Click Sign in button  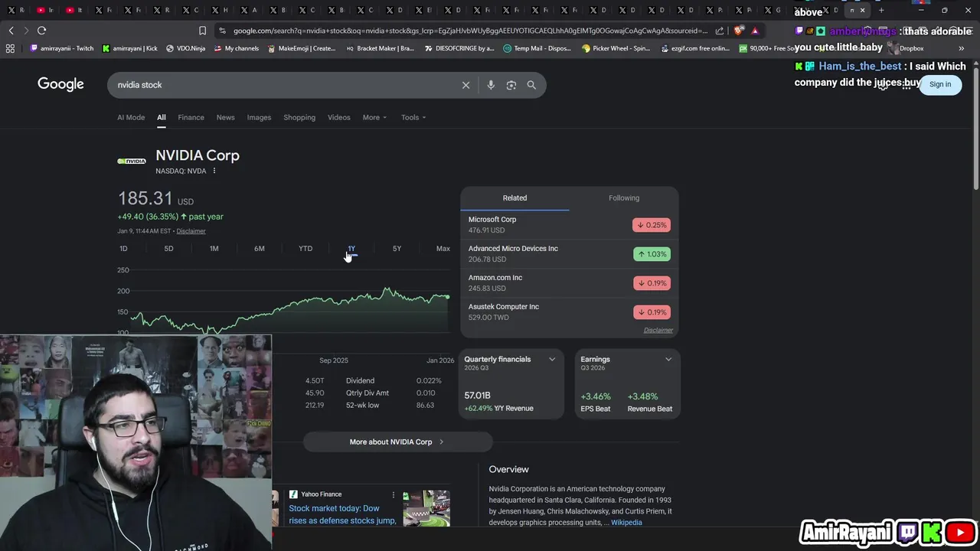tap(940, 84)
